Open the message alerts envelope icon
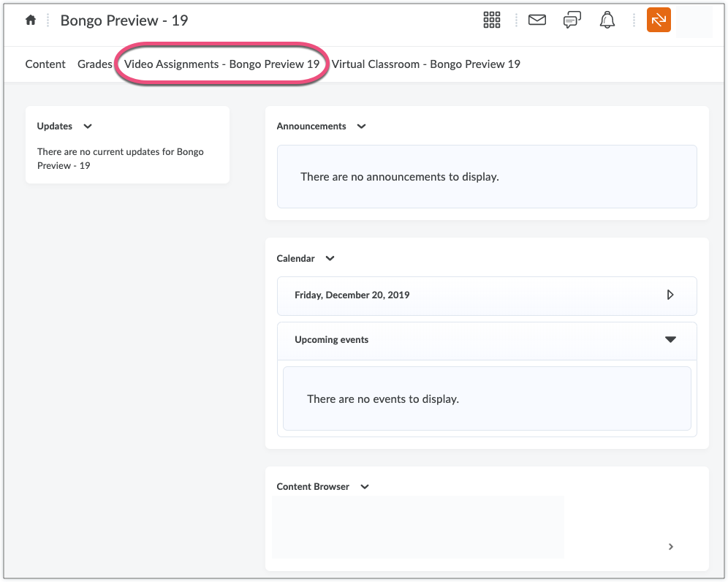The width and height of the screenshot is (728, 582). click(537, 20)
